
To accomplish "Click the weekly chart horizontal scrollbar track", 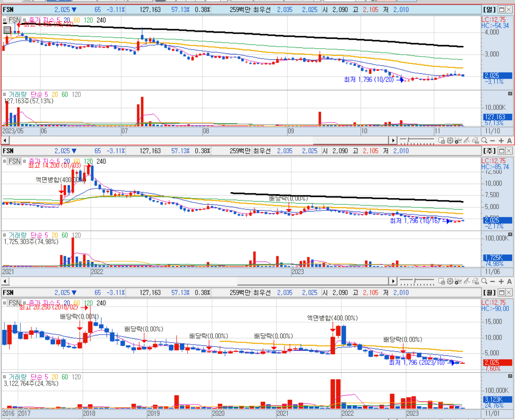I will coord(199,281).
